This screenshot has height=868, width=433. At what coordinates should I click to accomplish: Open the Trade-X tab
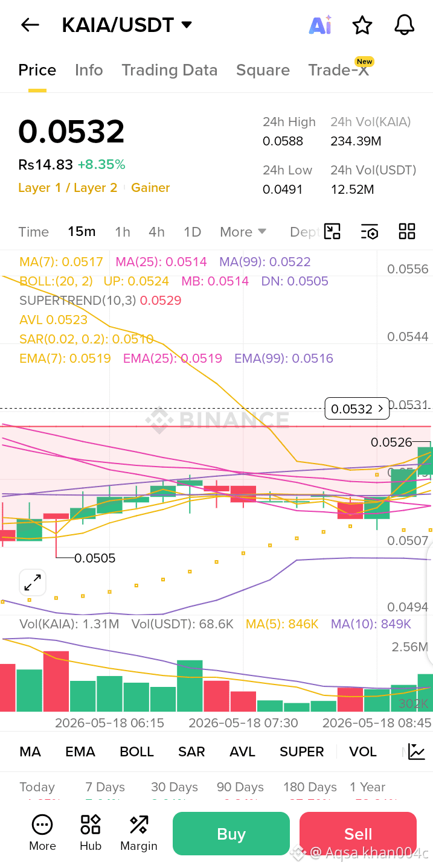coord(339,70)
